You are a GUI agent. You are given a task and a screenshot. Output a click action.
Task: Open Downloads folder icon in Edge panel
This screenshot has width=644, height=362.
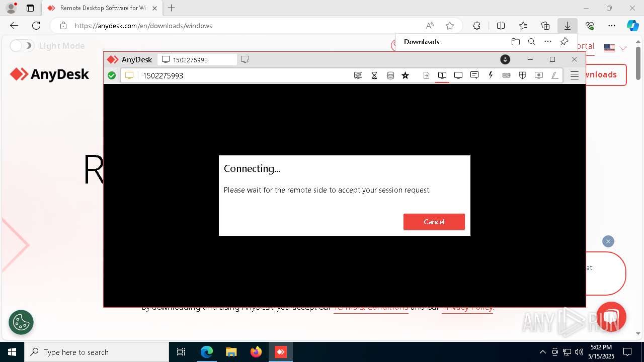point(515,42)
